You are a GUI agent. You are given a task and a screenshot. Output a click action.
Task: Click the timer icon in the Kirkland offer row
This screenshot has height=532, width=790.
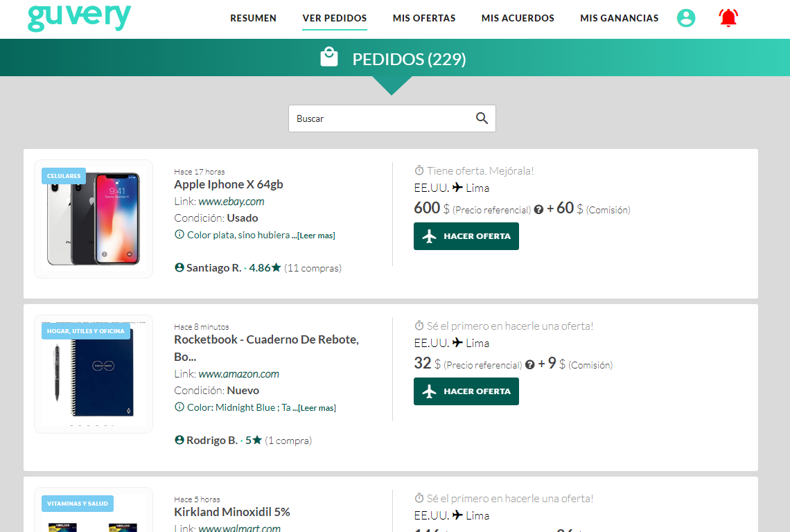419,498
